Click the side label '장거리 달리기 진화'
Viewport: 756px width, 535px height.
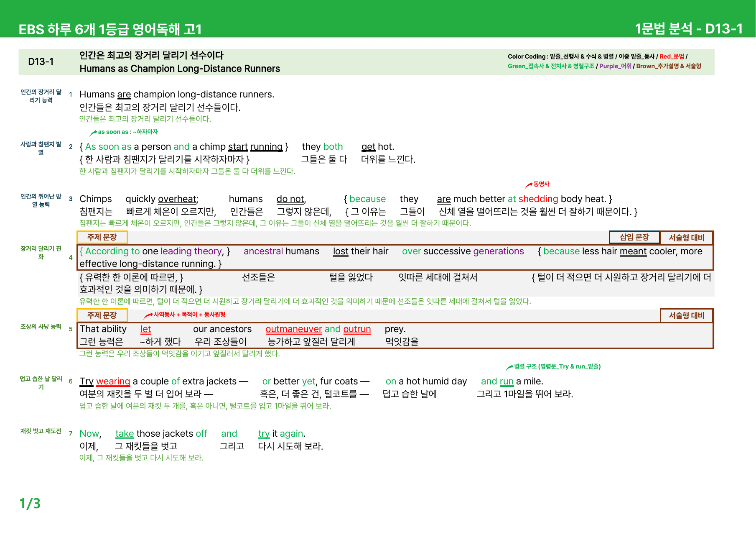pos(41,253)
